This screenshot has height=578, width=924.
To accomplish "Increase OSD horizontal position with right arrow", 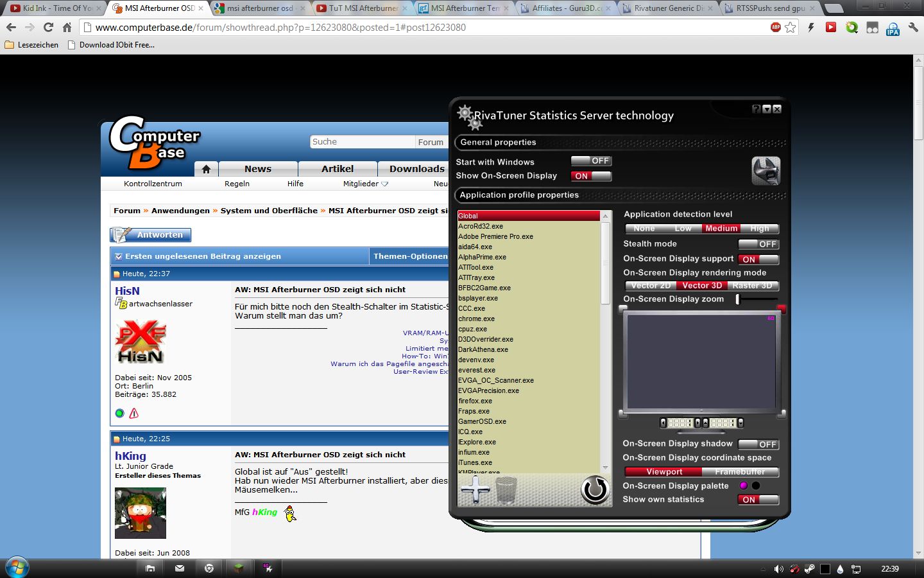I will coord(697,423).
